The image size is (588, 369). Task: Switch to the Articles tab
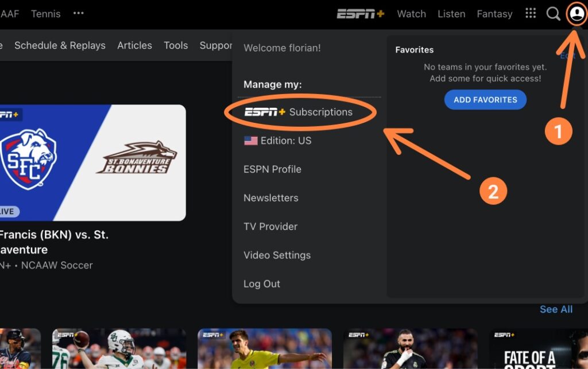[x=134, y=45]
